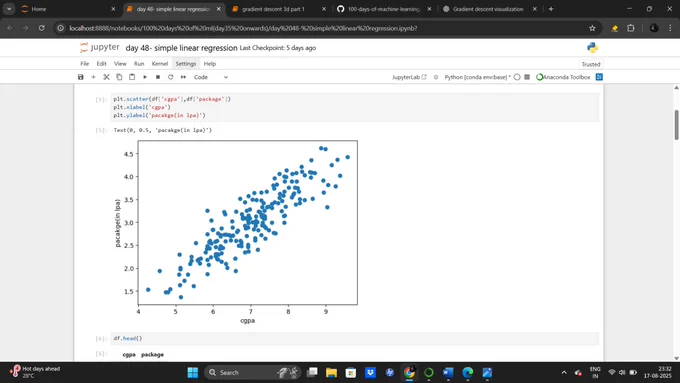Open the Help menu

point(210,64)
